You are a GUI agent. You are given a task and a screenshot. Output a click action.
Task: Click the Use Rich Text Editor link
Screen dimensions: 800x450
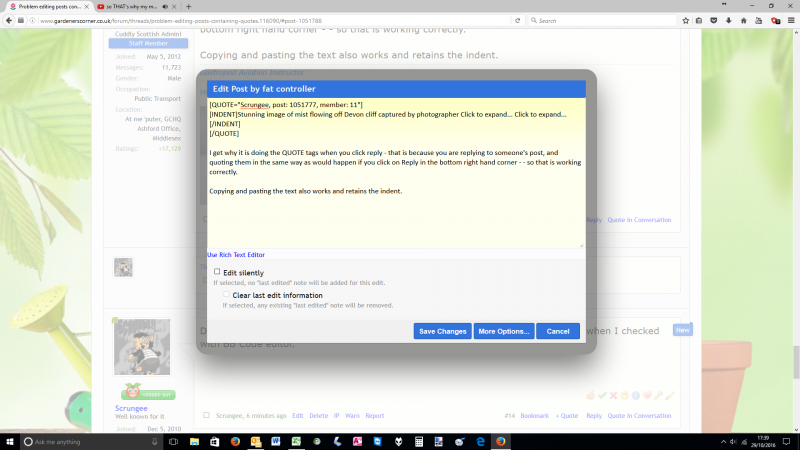tap(236, 255)
